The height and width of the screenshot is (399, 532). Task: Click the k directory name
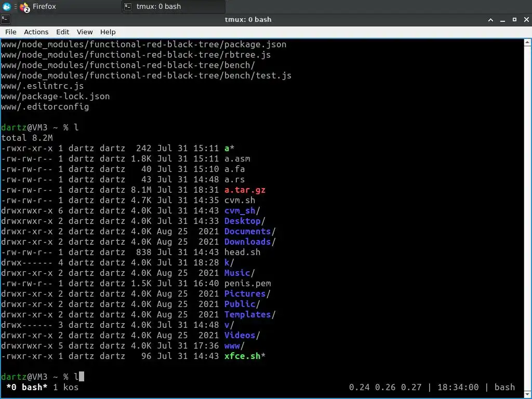coord(227,262)
